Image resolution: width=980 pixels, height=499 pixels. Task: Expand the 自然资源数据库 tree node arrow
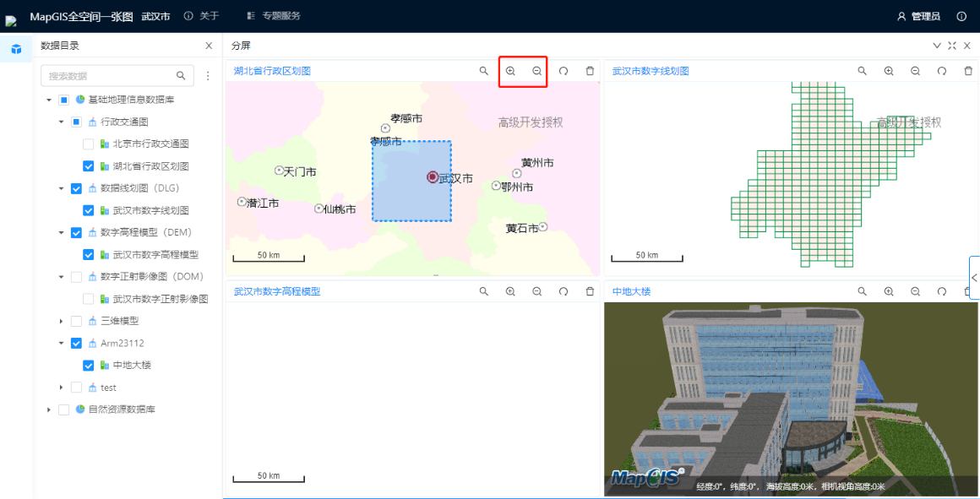pos(49,410)
